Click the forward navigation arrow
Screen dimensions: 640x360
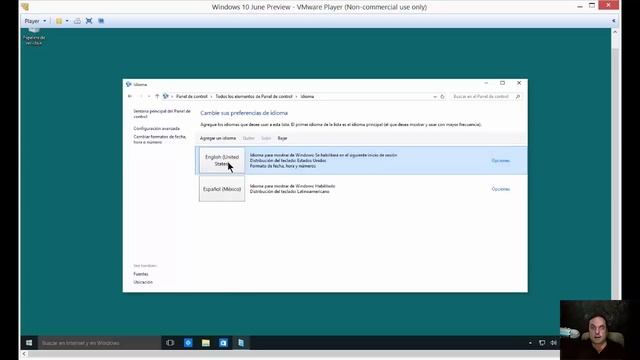pyautogui.click(x=141, y=96)
